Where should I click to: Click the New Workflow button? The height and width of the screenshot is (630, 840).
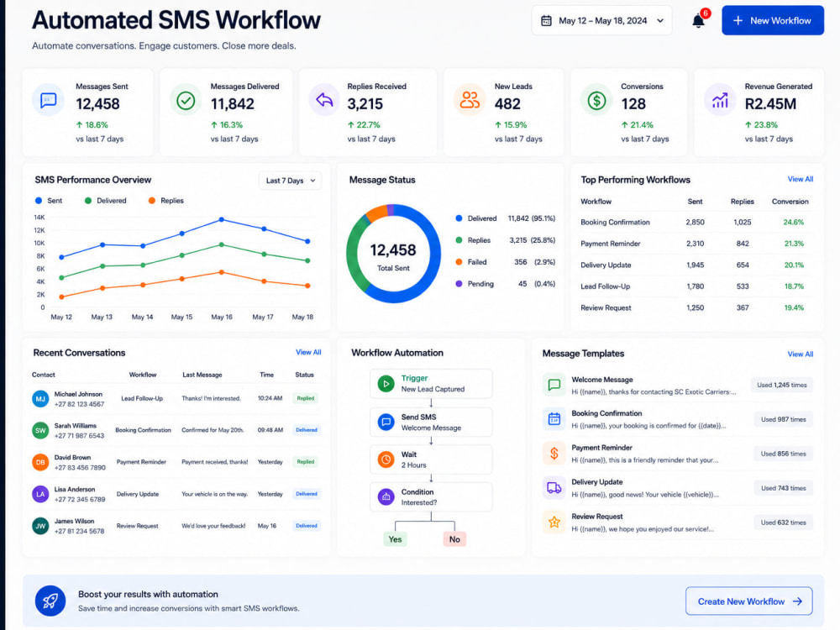pos(773,20)
